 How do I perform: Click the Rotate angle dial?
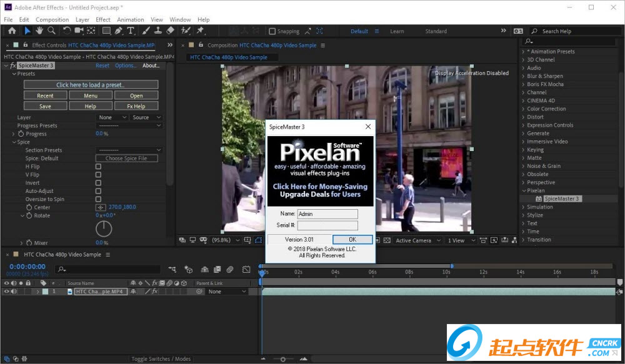coord(103,229)
